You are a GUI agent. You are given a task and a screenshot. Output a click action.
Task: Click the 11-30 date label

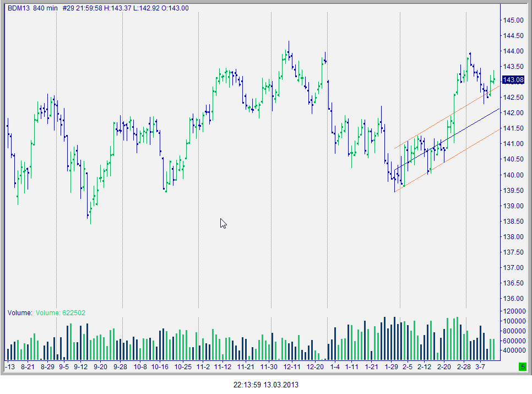click(269, 367)
